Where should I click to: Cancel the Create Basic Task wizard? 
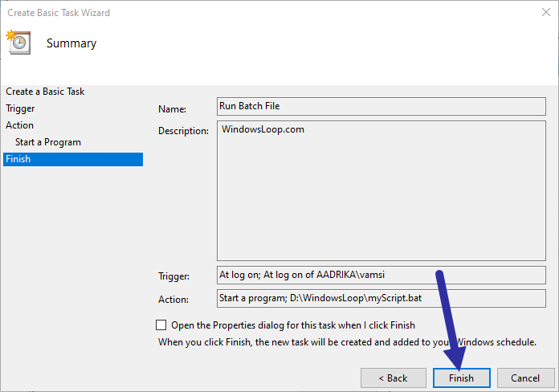point(525,378)
